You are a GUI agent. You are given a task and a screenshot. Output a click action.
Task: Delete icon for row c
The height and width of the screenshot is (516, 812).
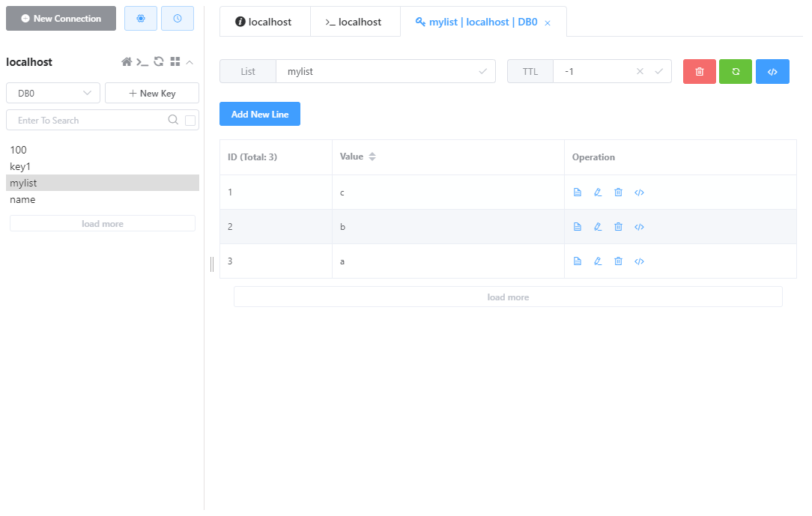point(618,192)
